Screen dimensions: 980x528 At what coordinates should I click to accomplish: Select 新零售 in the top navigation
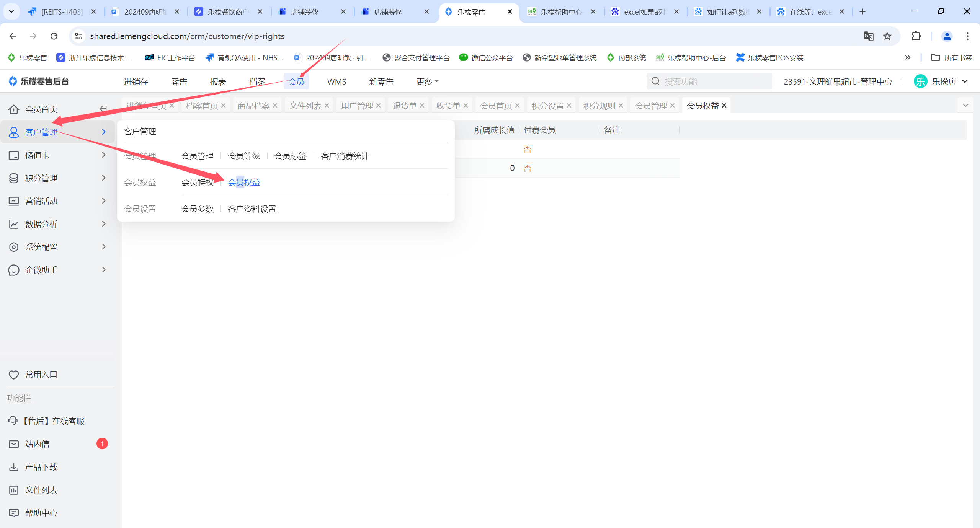click(x=381, y=81)
